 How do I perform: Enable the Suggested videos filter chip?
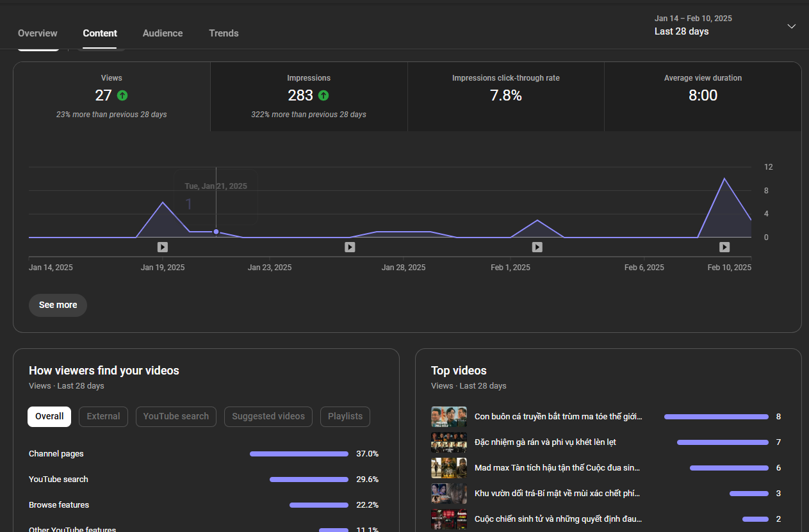coord(268,416)
